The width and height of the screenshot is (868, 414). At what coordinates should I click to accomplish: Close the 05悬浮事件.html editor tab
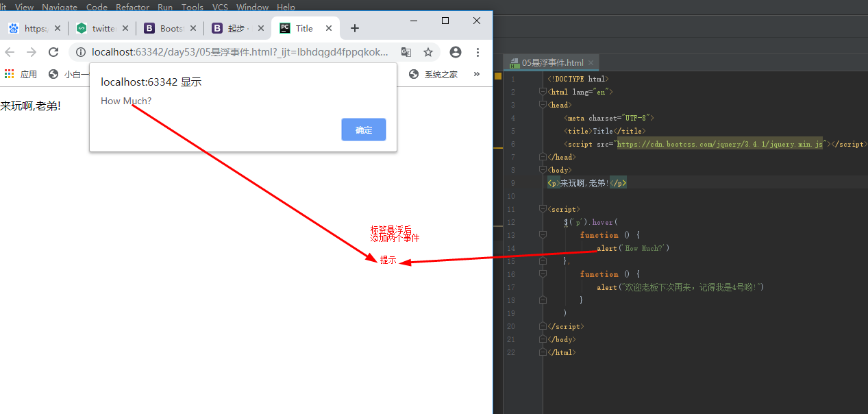[x=591, y=63]
